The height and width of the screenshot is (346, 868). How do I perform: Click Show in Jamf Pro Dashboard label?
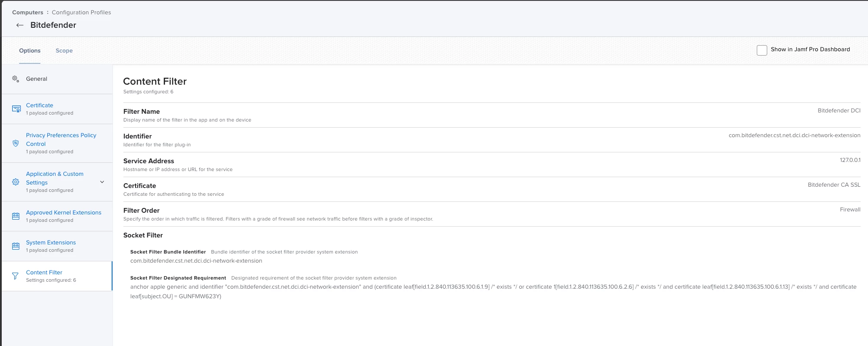pos(810,49)
